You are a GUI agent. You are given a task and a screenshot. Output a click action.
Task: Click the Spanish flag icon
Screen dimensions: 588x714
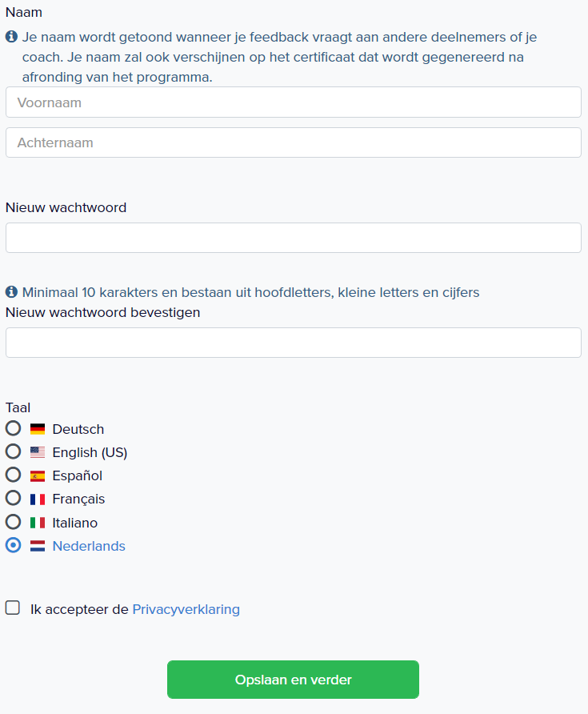38,475
